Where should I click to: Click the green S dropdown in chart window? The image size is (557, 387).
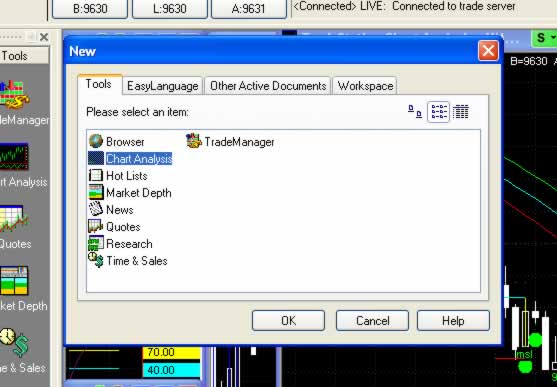pyautogui.click(x=544, y=38)
